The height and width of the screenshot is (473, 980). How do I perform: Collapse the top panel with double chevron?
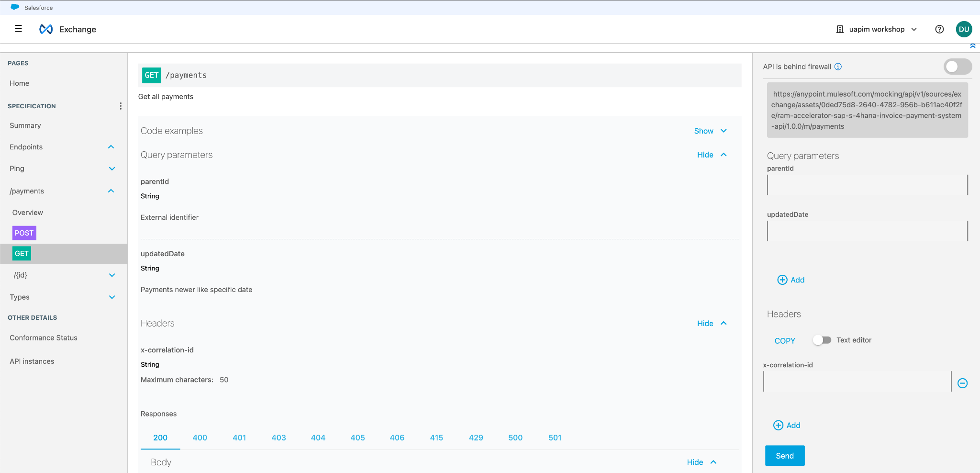[x=972, y=46]
